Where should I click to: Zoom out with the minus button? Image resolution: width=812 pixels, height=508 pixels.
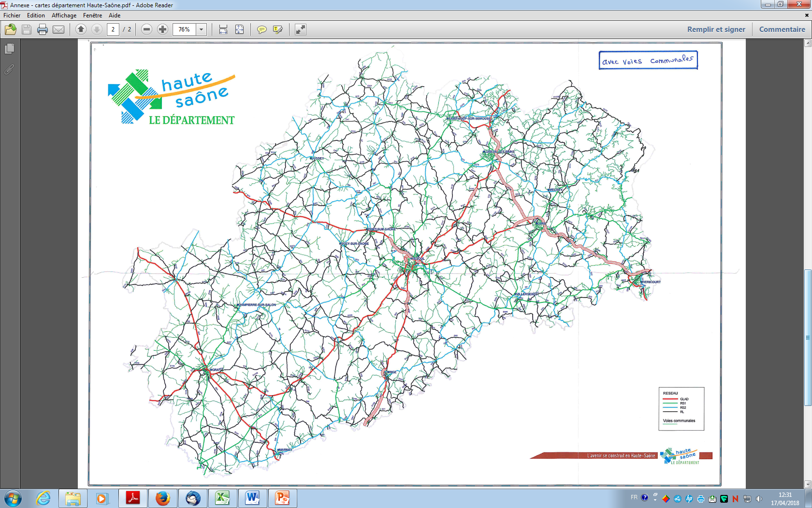click(147, 30)
